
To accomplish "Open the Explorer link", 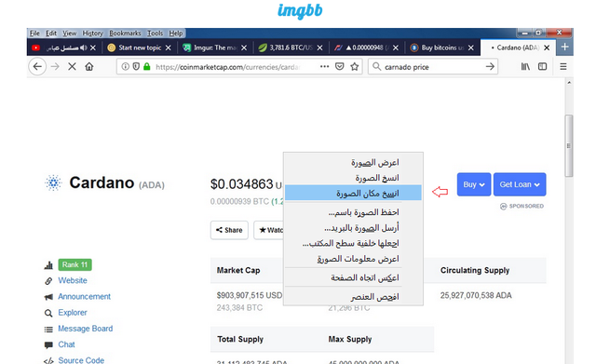I will (73, 313).
